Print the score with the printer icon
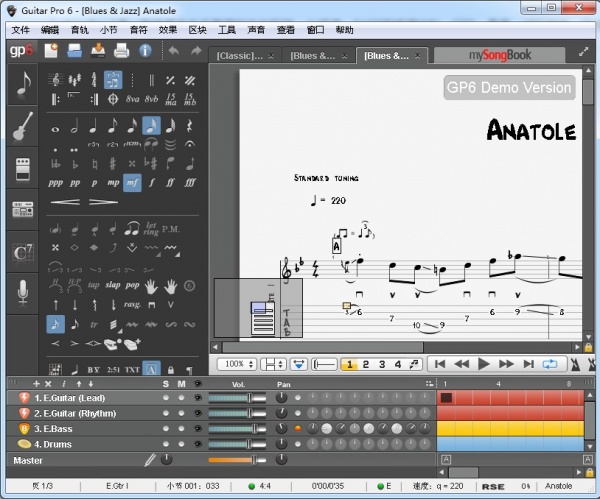 click(122, 51)
